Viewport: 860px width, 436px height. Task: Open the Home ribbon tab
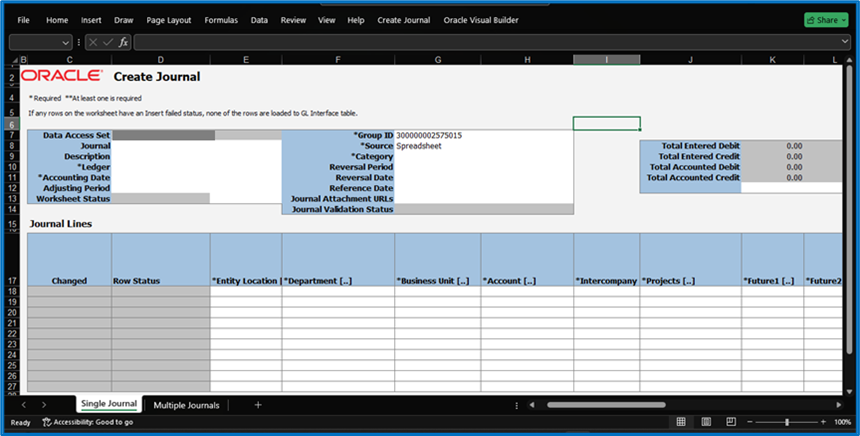click(57, 20)
